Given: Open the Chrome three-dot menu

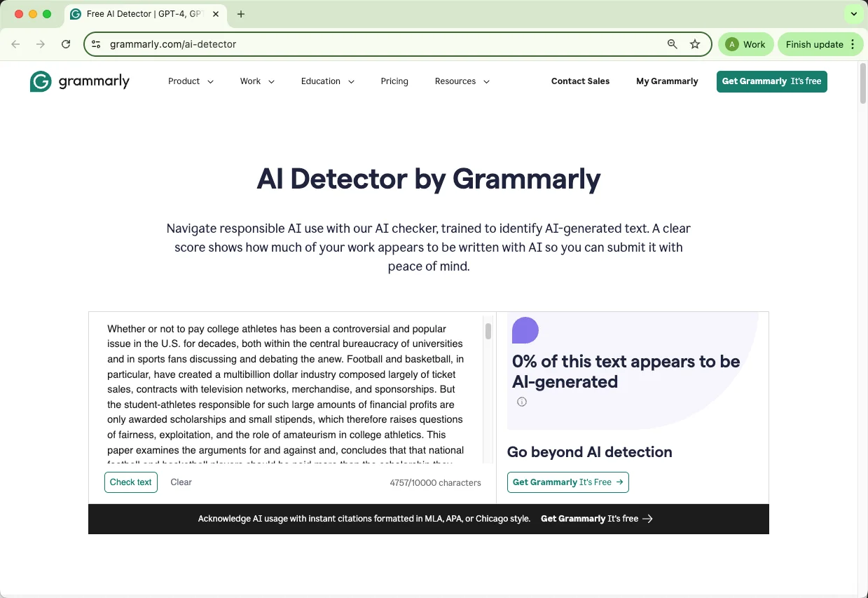Looking at the screenshot, I should pos(853,44).
